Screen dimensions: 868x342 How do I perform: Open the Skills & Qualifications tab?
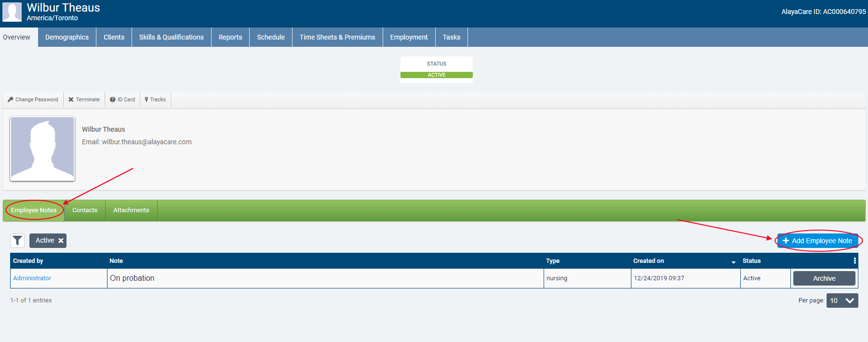[171, 37]
